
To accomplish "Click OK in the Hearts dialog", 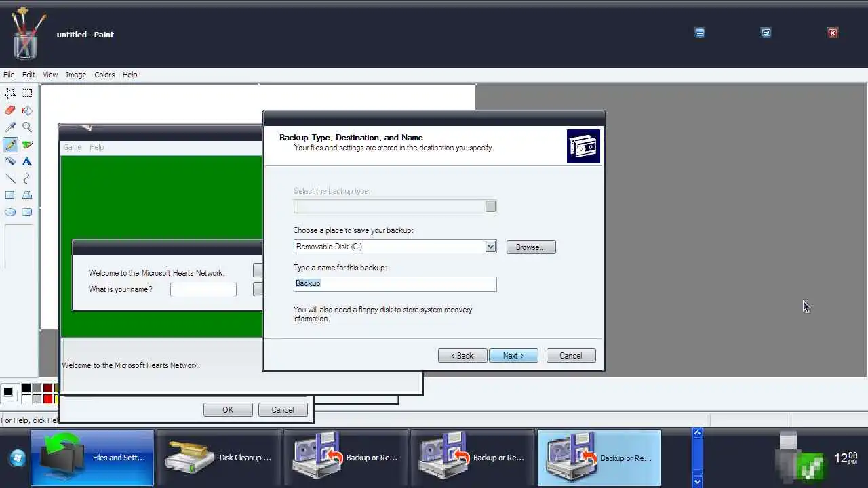I will [228, 410].
